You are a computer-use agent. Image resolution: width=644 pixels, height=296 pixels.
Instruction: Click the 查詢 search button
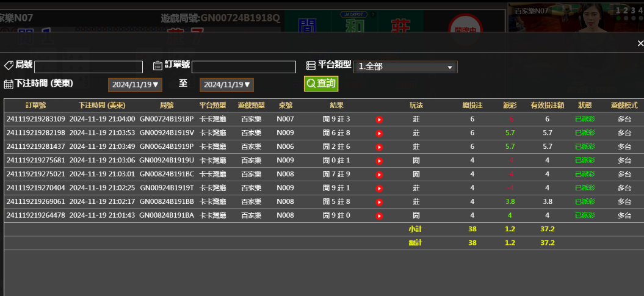tap(321, 84)
